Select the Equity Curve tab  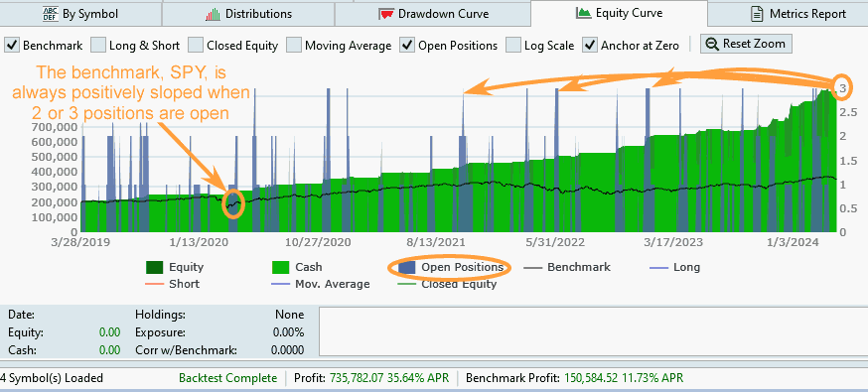[619, 13]
